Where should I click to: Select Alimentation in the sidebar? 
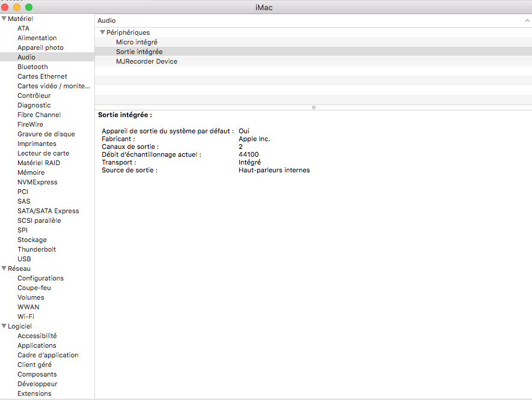(x=37, y=38)
